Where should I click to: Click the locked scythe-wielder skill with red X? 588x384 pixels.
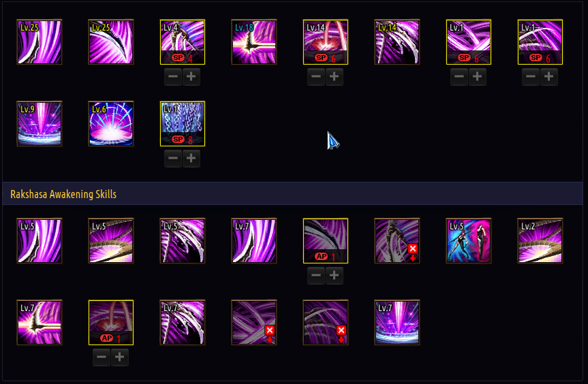397,241
